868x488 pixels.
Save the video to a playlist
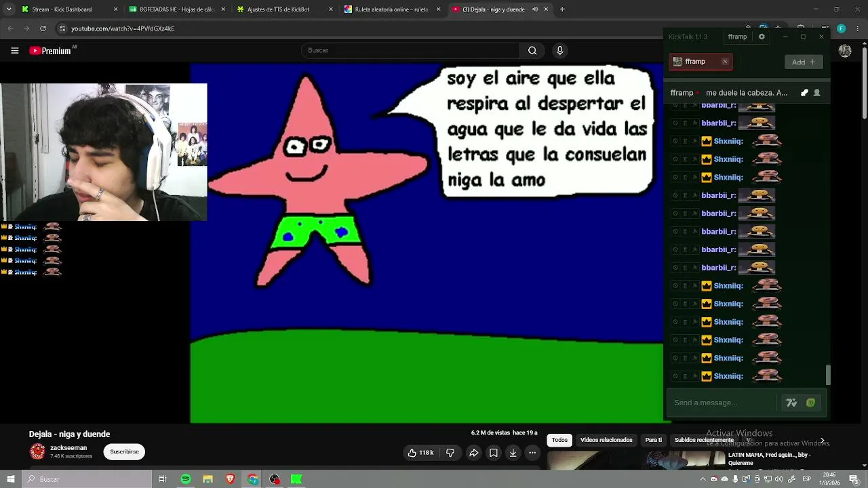[x=494, y=453]
